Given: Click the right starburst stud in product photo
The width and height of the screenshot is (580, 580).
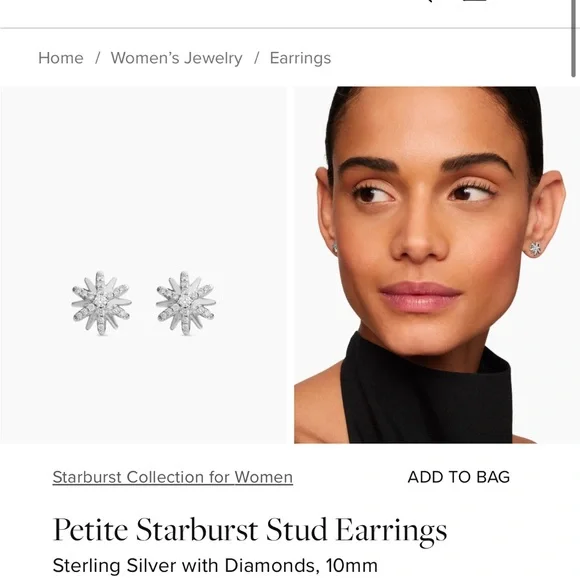Looking at the screenshot, I should coord(186,303).
